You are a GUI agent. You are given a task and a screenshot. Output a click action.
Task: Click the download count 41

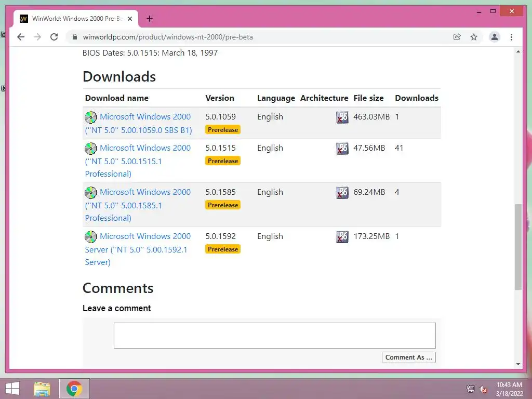click(x=399, y=148)
